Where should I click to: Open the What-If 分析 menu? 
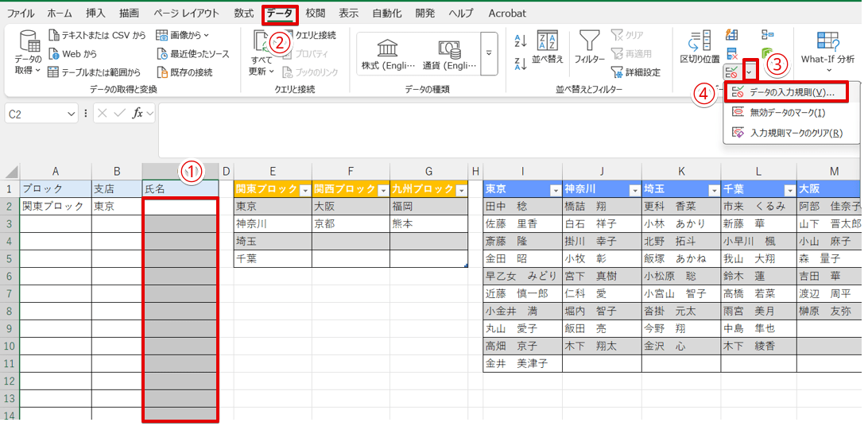pyautogui.click(x=828, y=52)
